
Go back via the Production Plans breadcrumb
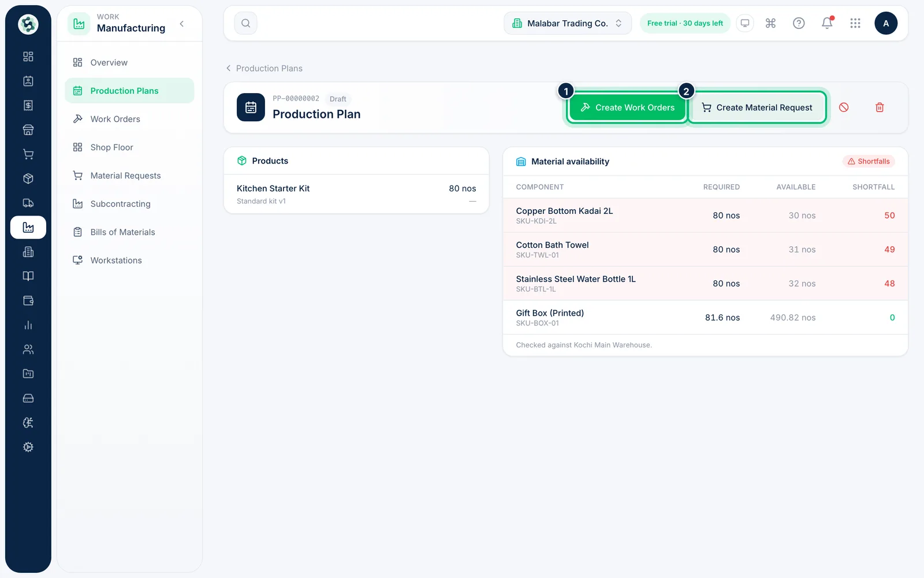[x=264, y=68]
